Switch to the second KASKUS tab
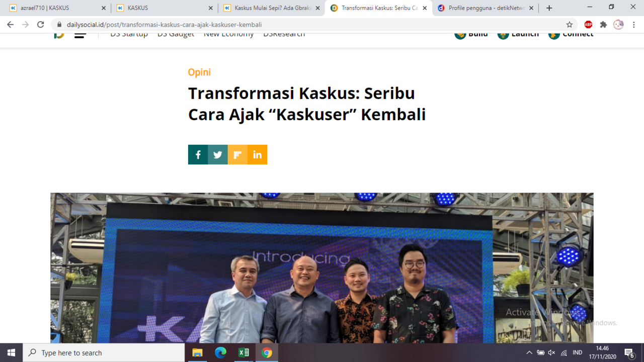Image resolution: width=644 pixels, height=362 pixels. (165, 8)
